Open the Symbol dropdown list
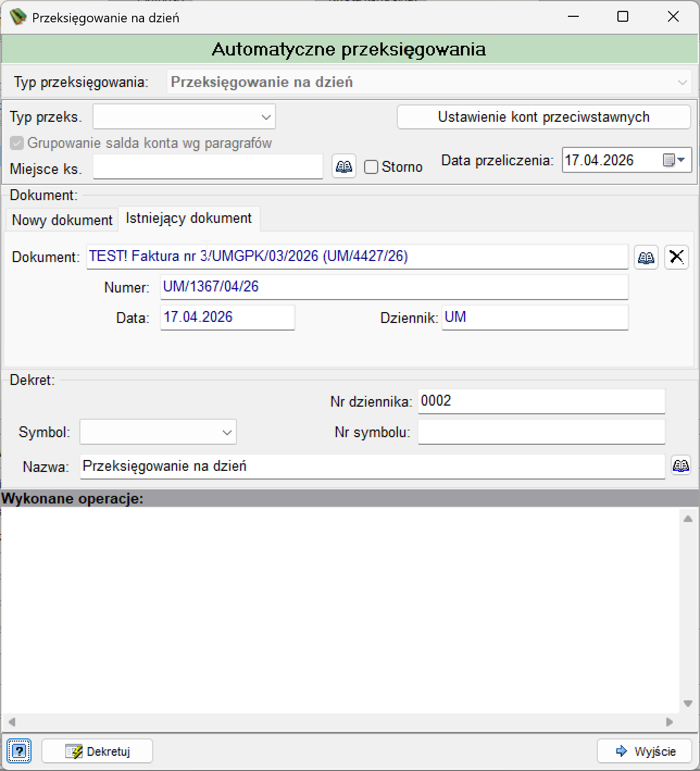The image size is (700, 771). 158,432
